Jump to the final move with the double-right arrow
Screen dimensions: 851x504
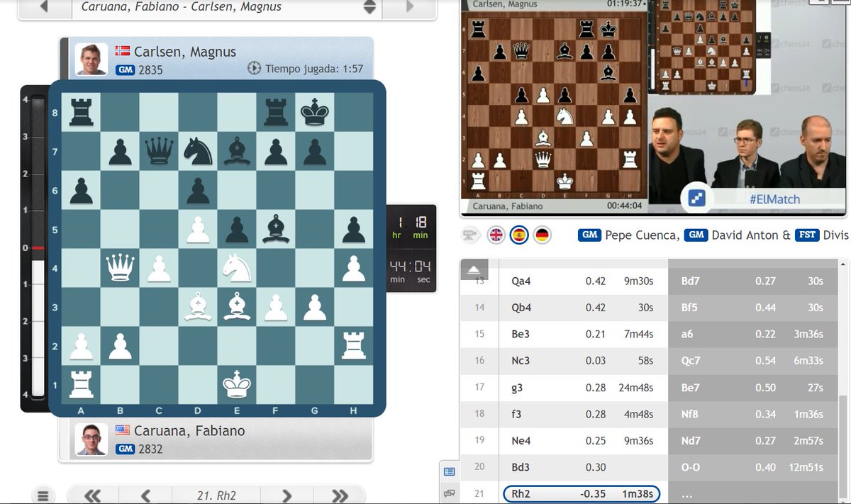click(x=340, y=495)
